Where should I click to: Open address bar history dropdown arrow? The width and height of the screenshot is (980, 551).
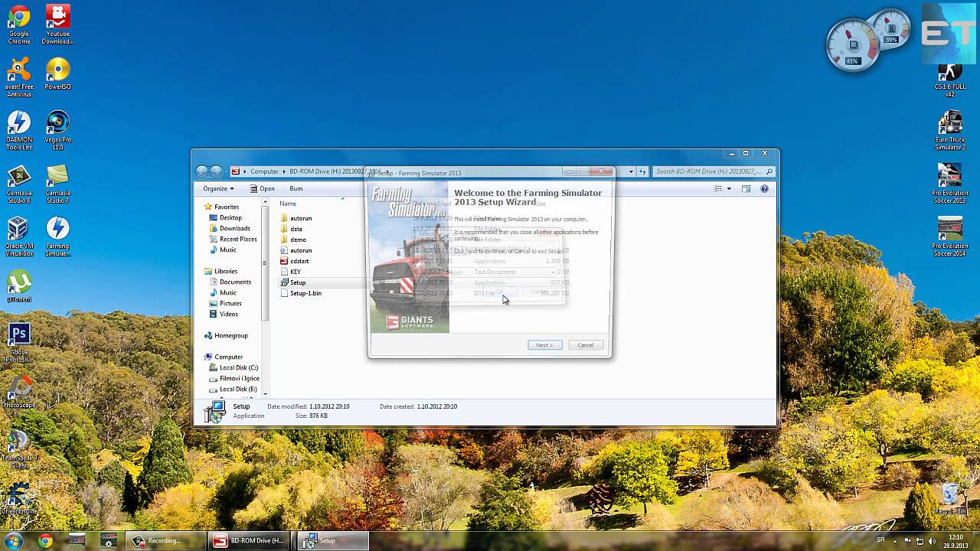(630, 171)
